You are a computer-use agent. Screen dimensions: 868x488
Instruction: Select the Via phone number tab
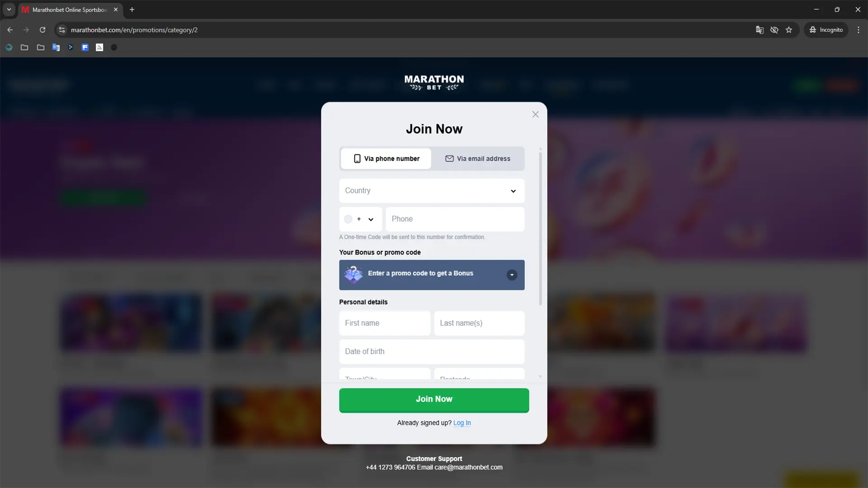386,159
